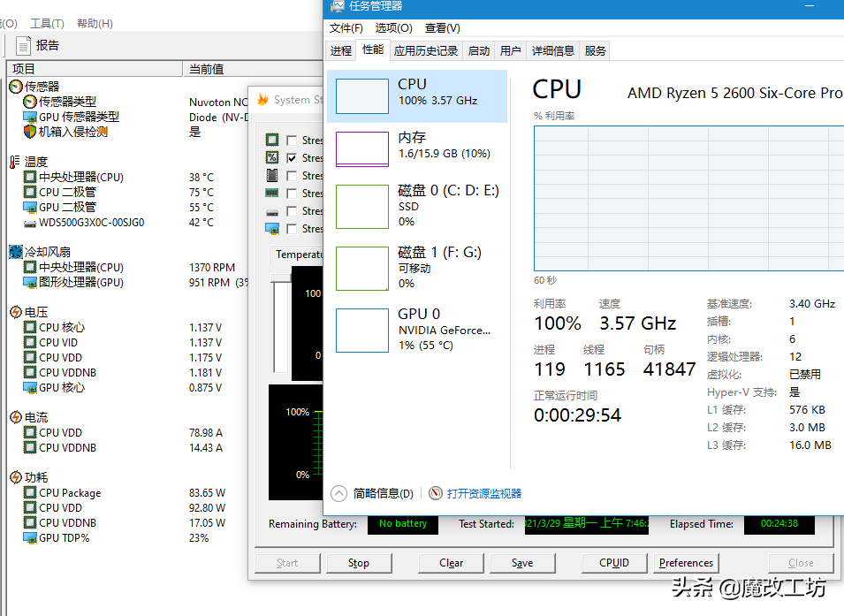Uncheck the checked second Stress checkbox
Image resolution: width=844 pixels, height=616 pixels.
tap(292, 158)
